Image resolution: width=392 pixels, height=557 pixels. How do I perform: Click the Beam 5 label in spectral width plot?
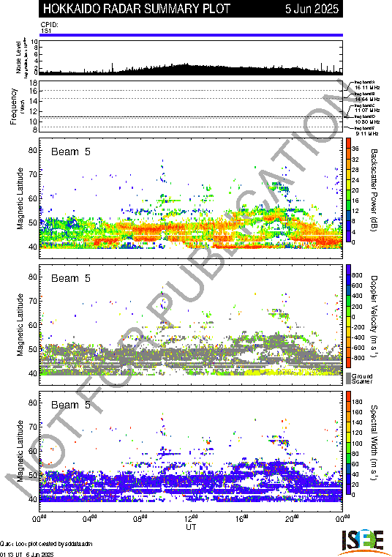click(71, 405)
